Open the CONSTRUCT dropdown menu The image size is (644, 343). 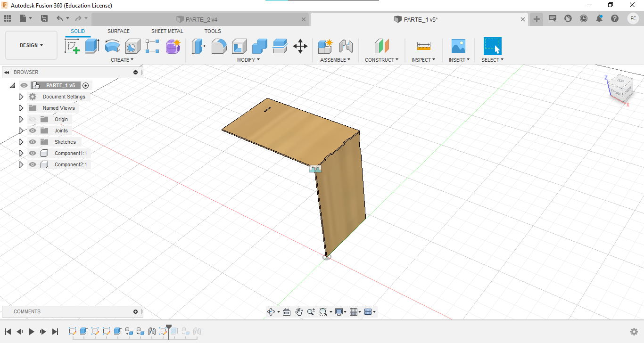(382, 60)
